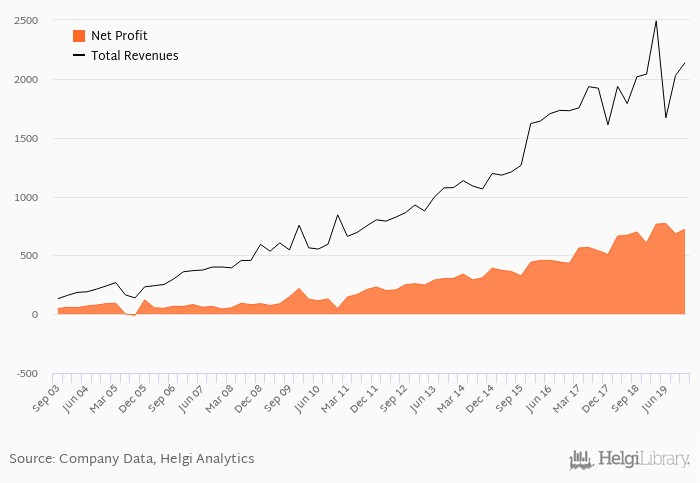Toggle the Total Revenues legend label
This screenshot has width=700, height=483.
134,56
